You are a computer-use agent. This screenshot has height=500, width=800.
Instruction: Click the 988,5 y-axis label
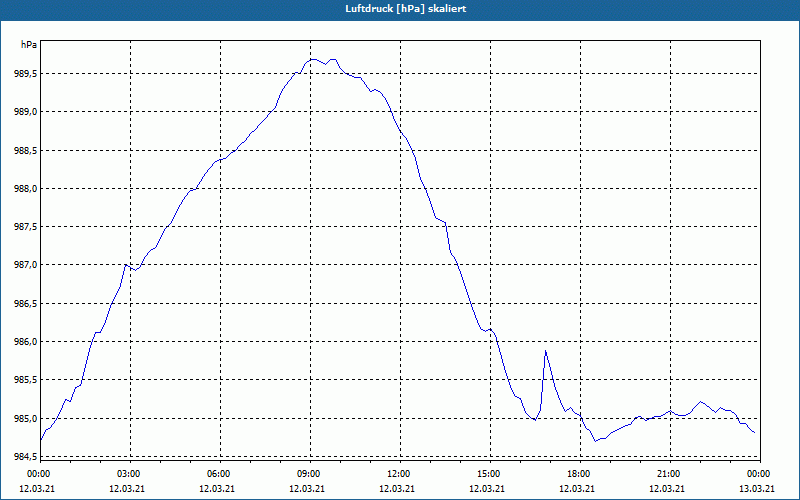coord(26,151)
